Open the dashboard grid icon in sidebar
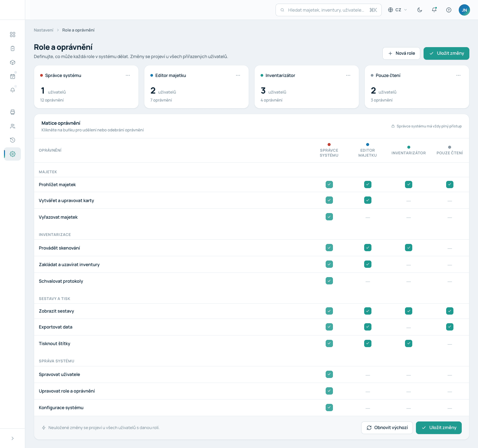The height and width of the screenshot is (448, 478). [13, 35]
